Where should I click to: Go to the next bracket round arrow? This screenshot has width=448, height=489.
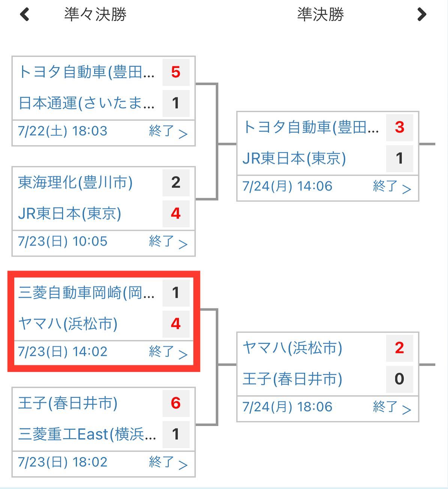(422, 15)
